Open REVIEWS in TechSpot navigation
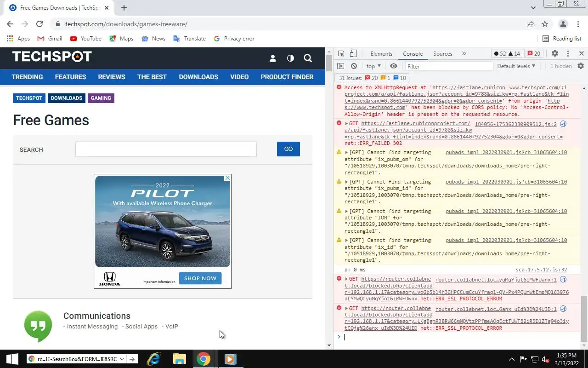Image resolution: width=588 pixels, height=368 pixels. (112, 77)
